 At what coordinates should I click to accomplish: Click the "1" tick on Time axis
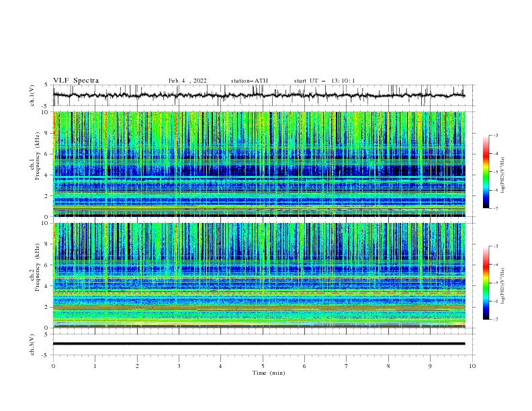coord(95,366)
